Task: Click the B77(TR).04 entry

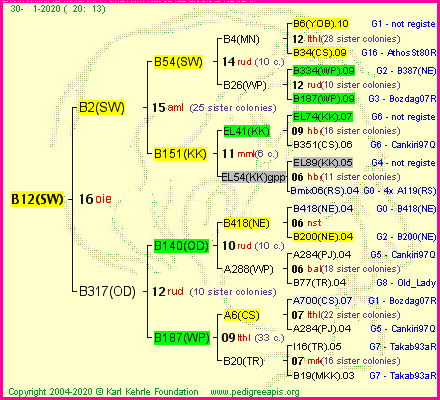Action: point(319,283)
